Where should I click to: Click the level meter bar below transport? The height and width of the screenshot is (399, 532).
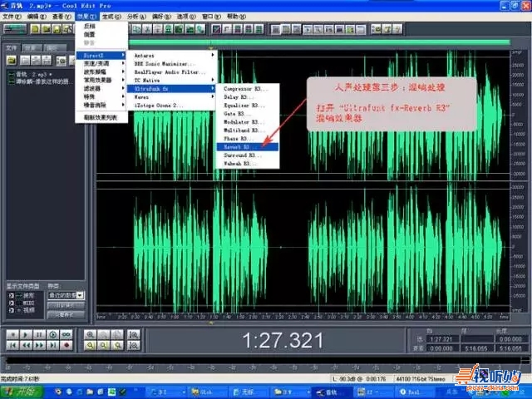coord(266,360)
